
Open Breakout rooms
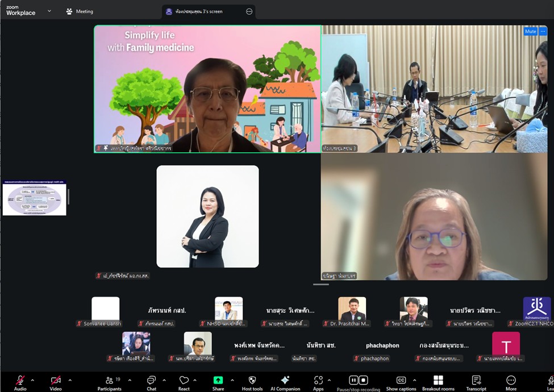point(438,380)
